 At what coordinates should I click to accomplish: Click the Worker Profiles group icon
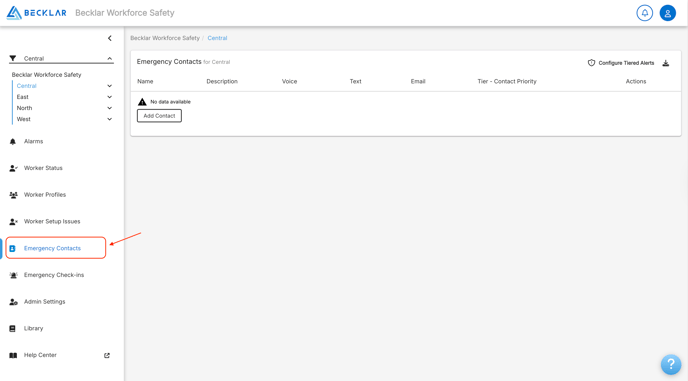(x=13, y=195)
